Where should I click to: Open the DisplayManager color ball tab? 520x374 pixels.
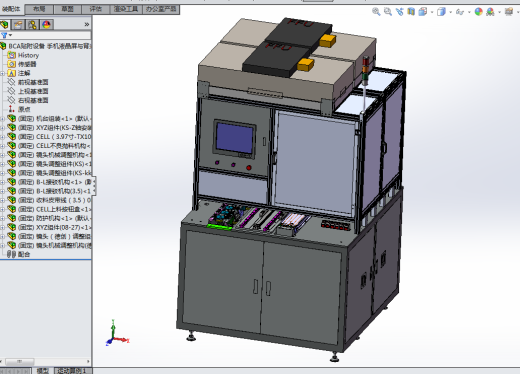(x=46, y=24)
